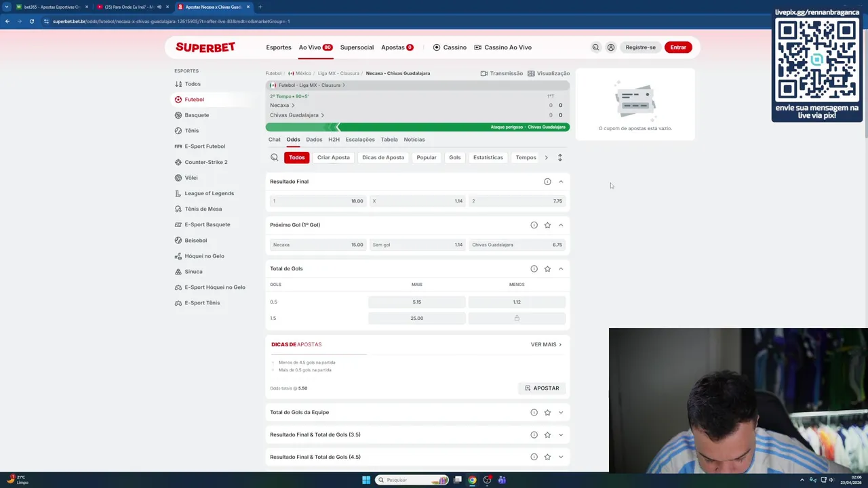Click the APOSTAR button
The image size is (868, 488).
click(542, 388)
